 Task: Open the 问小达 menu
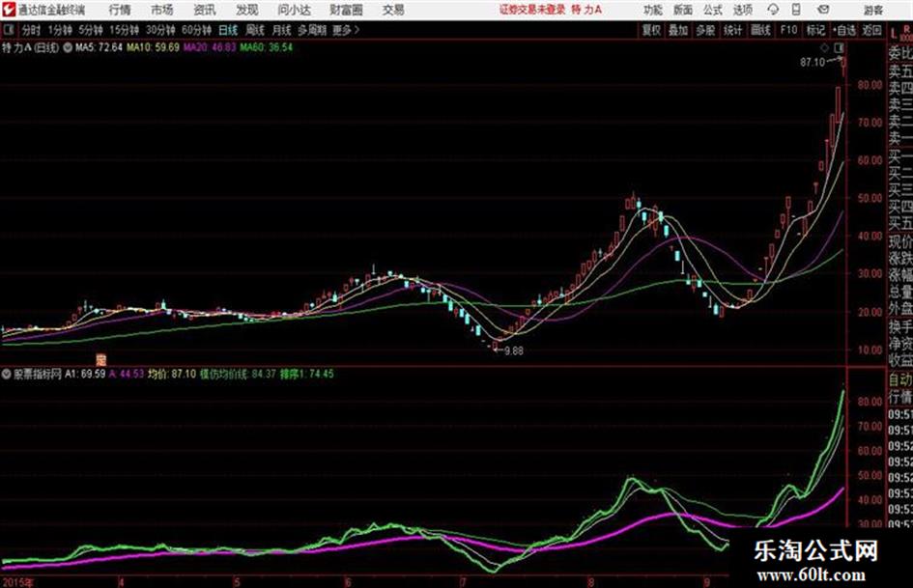point(294,10)
